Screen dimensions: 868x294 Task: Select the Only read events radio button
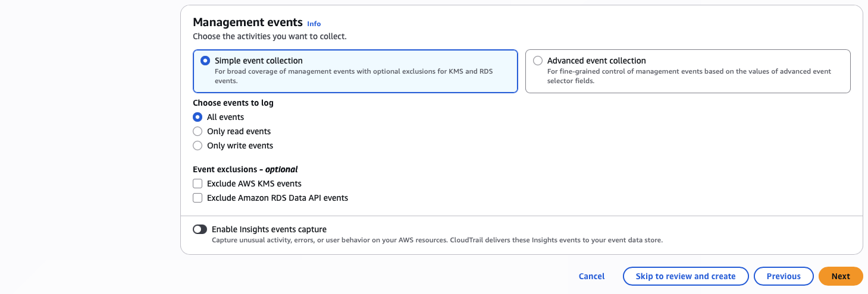(x=198, y=131)
